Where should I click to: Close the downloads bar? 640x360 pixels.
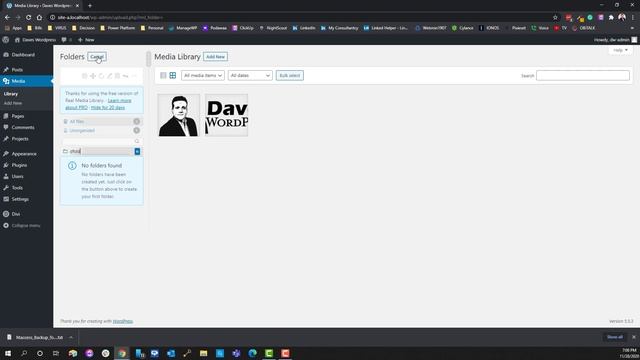click(x=633, y=337)
